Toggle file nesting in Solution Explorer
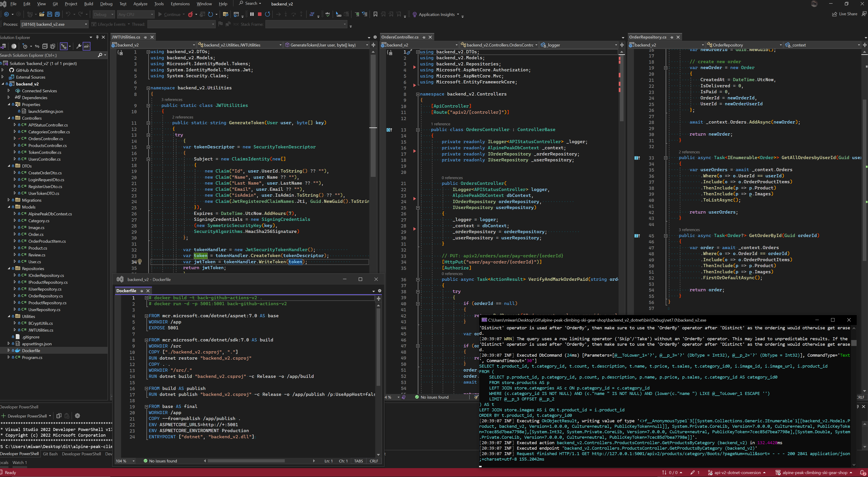This screenshot has height=477, width=868. [x=64, y=46]
